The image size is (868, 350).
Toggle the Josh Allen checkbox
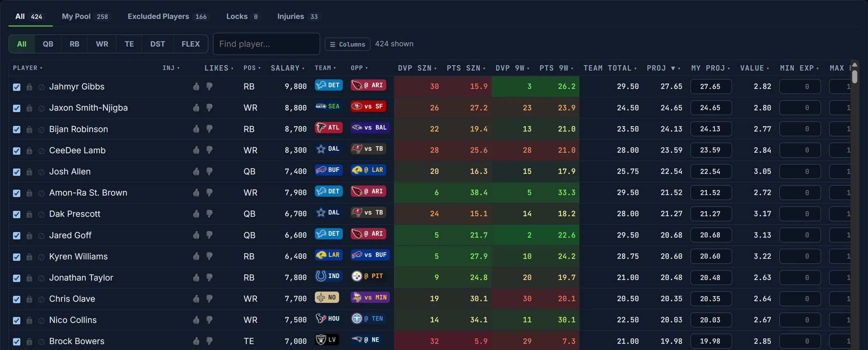pyautogui.click(x=17, y=172)
